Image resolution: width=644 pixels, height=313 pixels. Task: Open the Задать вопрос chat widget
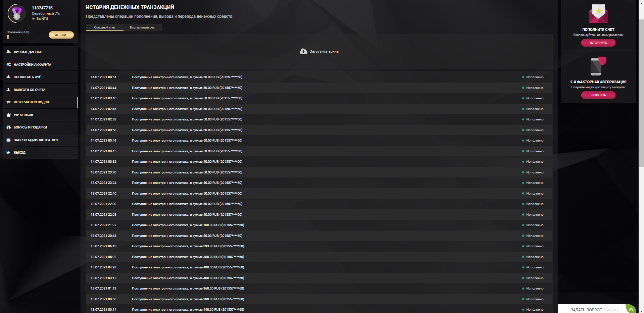(x=586, y=310)
